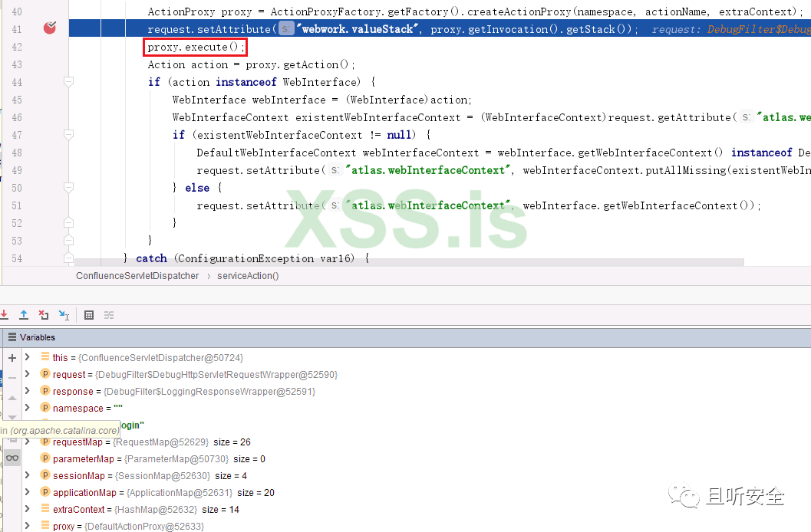The width and height of the screenshot is (811, 532).
Task: Click the fold end marker on line 53
Action: 68,240
